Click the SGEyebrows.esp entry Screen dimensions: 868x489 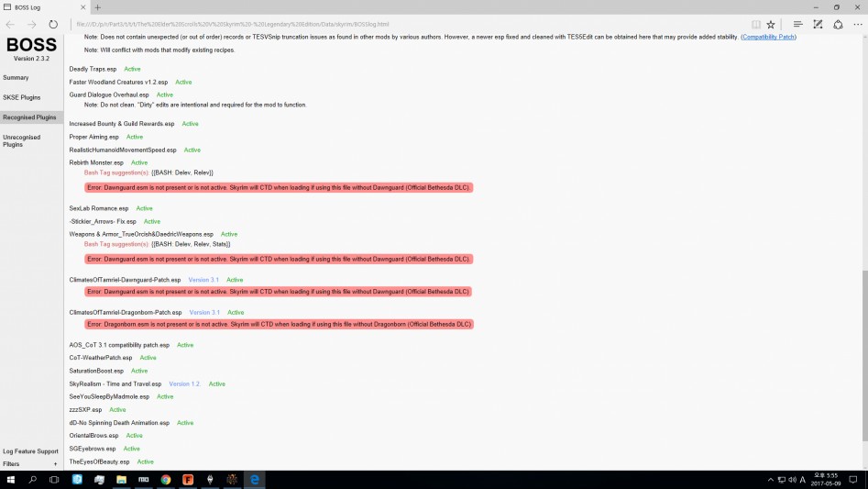tap(93, 449)
